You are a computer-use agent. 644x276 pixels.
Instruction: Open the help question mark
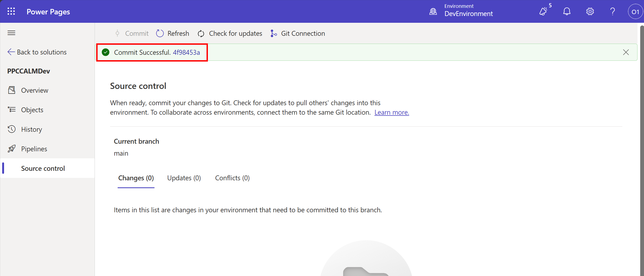612,11
